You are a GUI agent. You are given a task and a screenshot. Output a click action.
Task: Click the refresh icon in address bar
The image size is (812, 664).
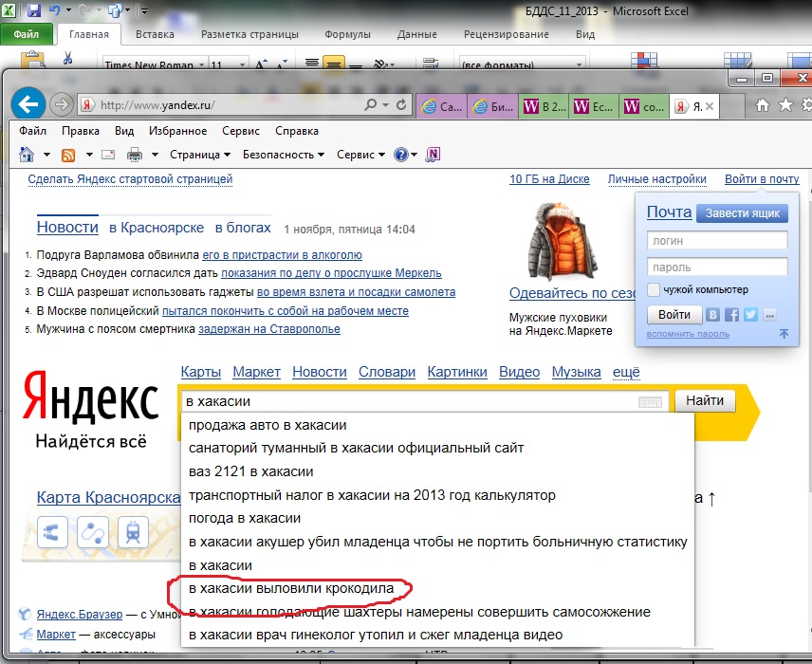click(401, 105)
